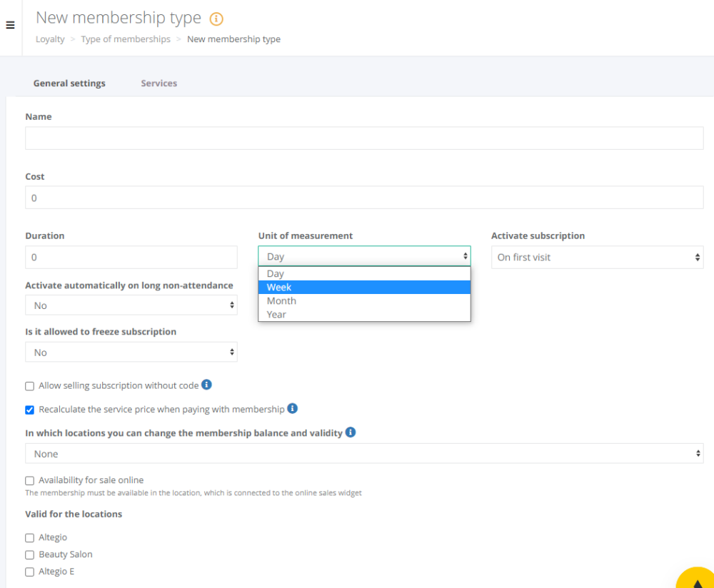Check the Altegio E location checkbox

click(29, 572)
